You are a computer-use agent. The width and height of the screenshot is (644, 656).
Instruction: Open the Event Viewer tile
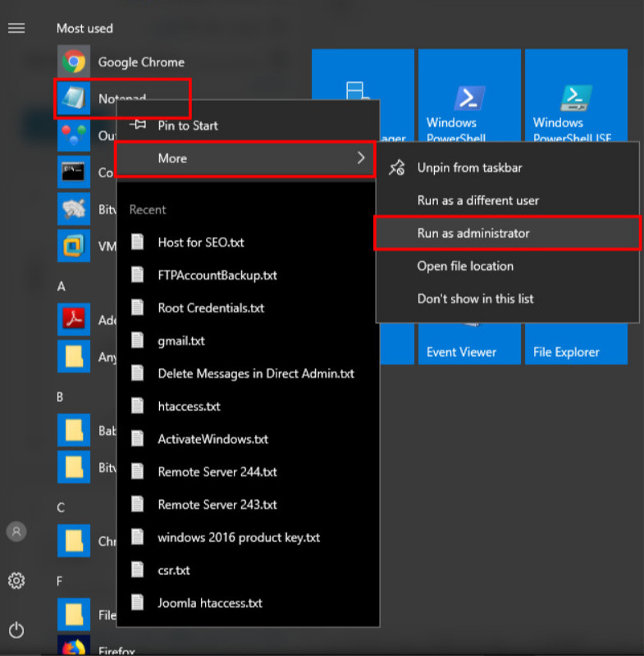pos(469,344)
